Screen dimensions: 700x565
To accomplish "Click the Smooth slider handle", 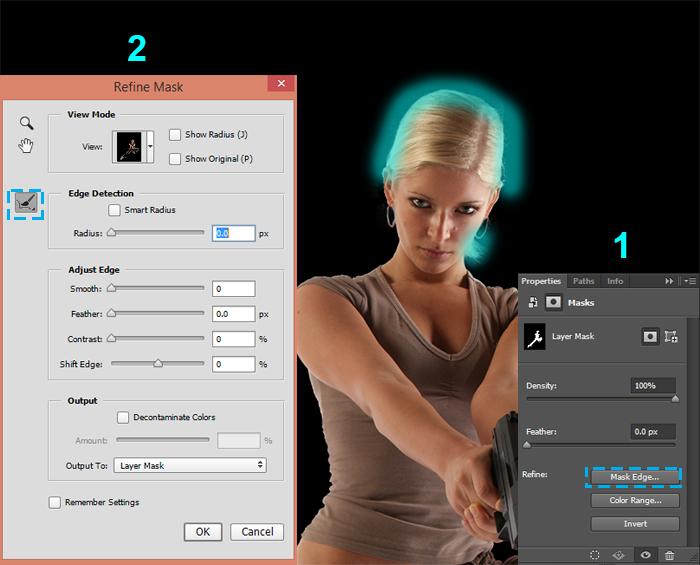I will 112,288.
